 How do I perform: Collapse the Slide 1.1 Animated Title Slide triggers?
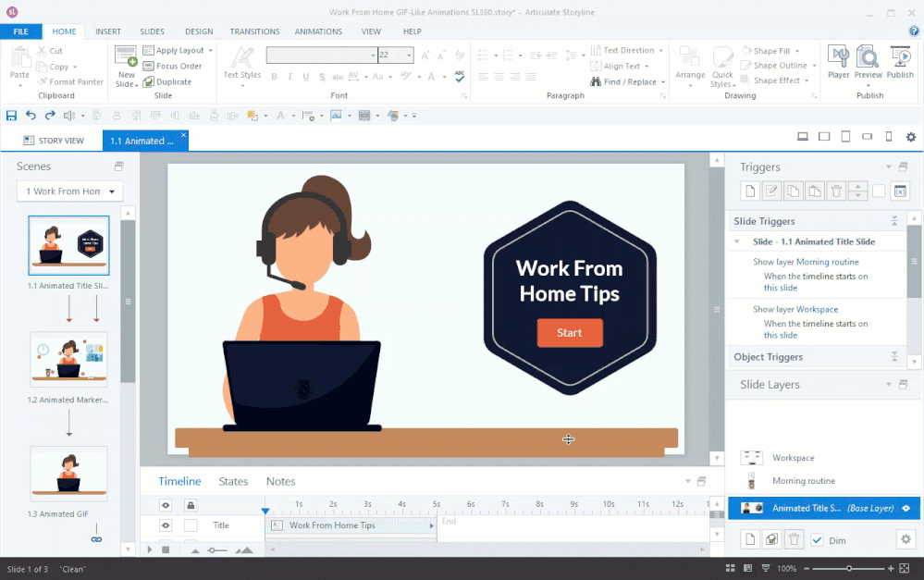[x=737, y=241]
